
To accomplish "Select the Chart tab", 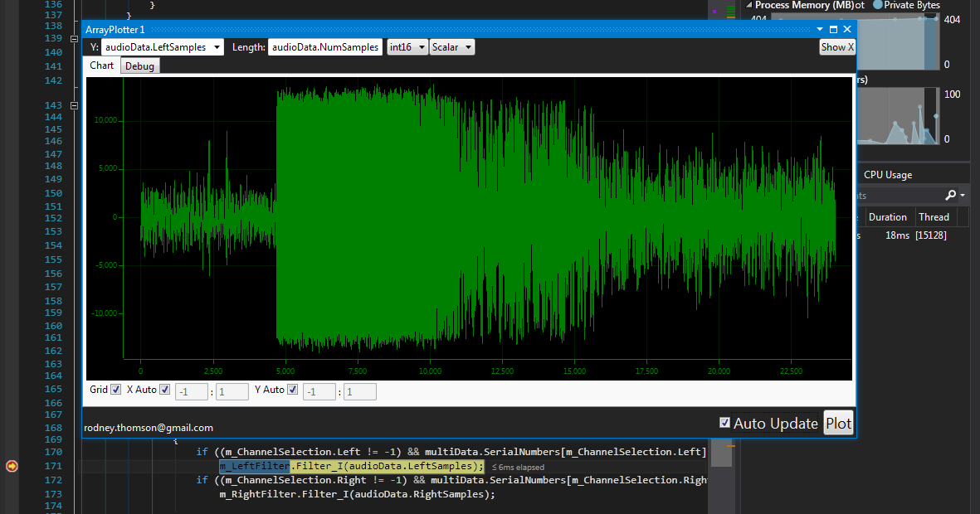I will pos(101,65).
